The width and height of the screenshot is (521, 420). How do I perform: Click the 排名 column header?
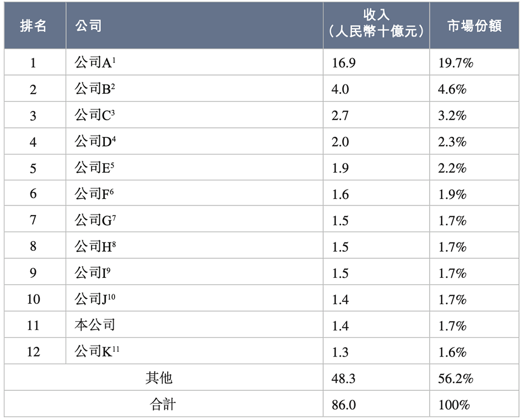(33, 26)
